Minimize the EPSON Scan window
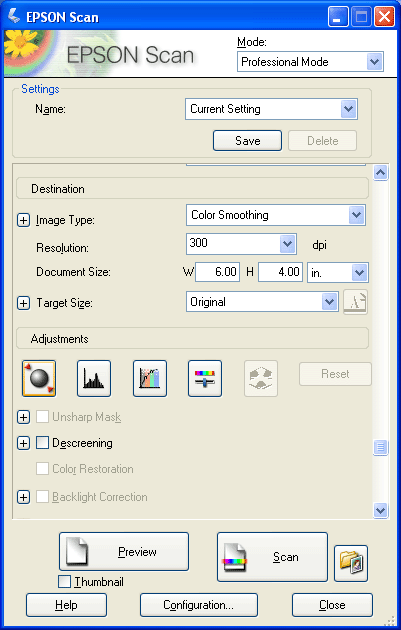This screenshot has width=401, height=630. [338, 17]
